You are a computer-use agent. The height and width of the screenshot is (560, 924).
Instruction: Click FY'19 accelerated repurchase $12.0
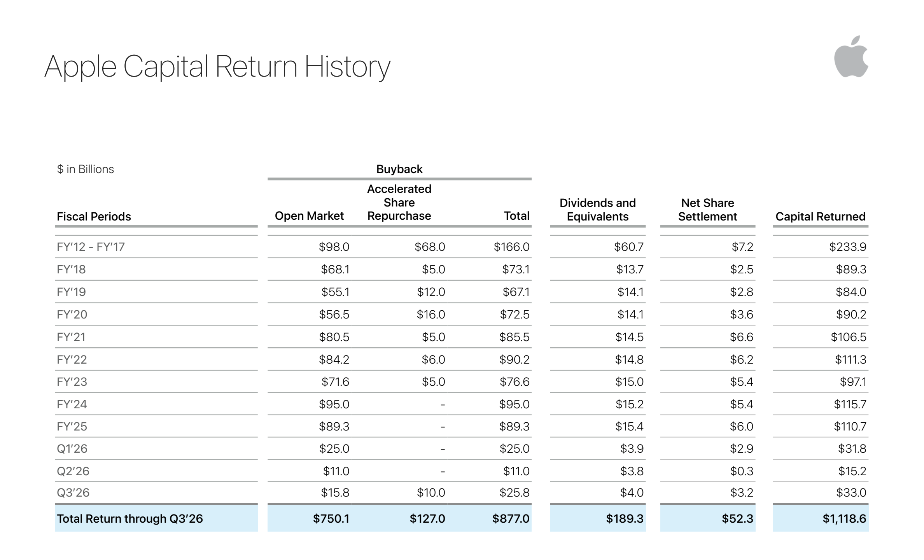(431, 292)
